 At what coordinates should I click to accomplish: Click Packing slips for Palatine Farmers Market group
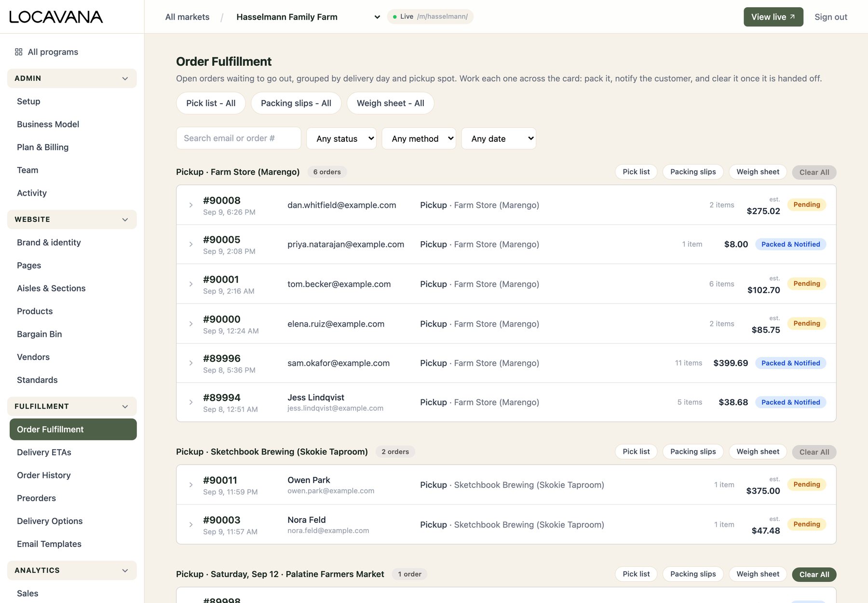pos(693,574)
